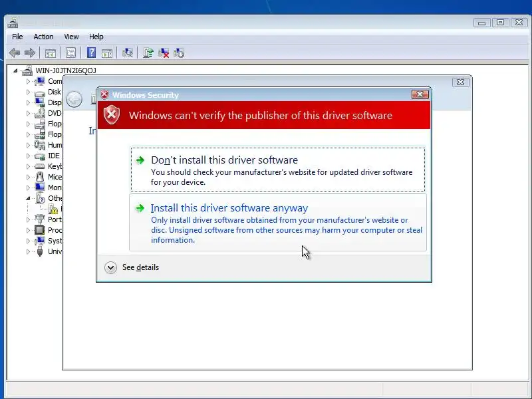Open the Action menu
The width and height of the screenshot is (532, 399).
coord(43,37)
